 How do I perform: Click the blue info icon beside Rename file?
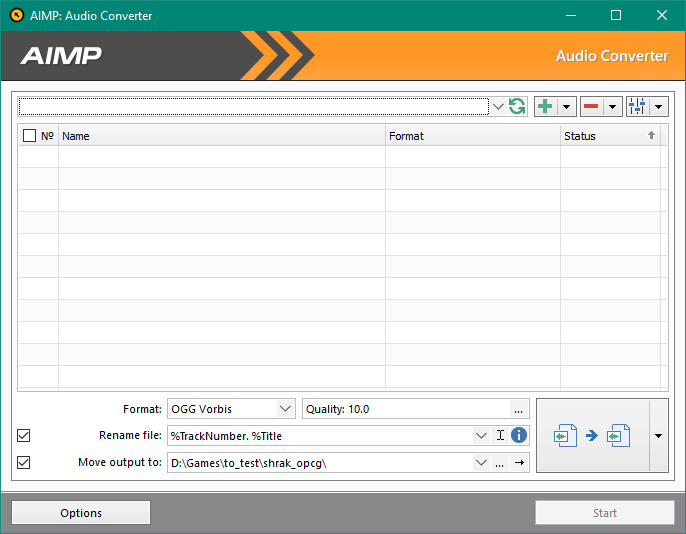coord(519,435)
